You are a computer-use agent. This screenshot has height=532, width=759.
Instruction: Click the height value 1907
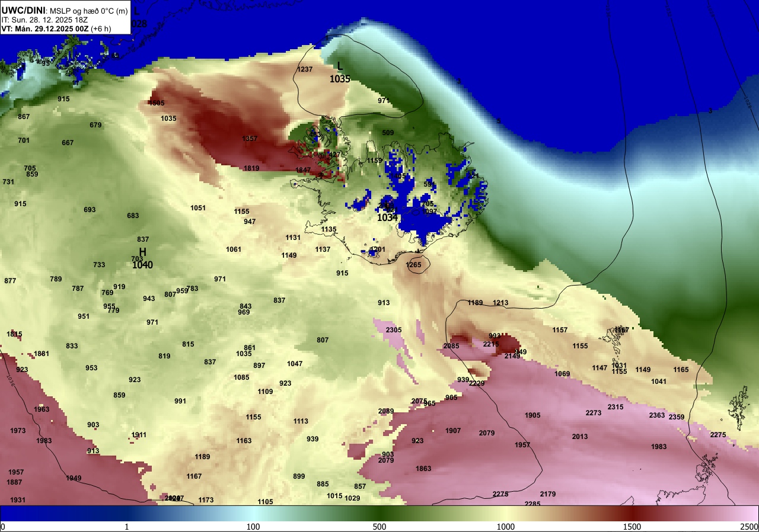[x=453, y=431]
